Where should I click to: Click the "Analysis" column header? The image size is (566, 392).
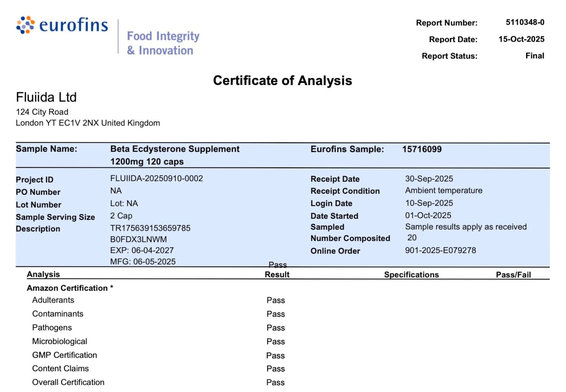click(43, 274)
